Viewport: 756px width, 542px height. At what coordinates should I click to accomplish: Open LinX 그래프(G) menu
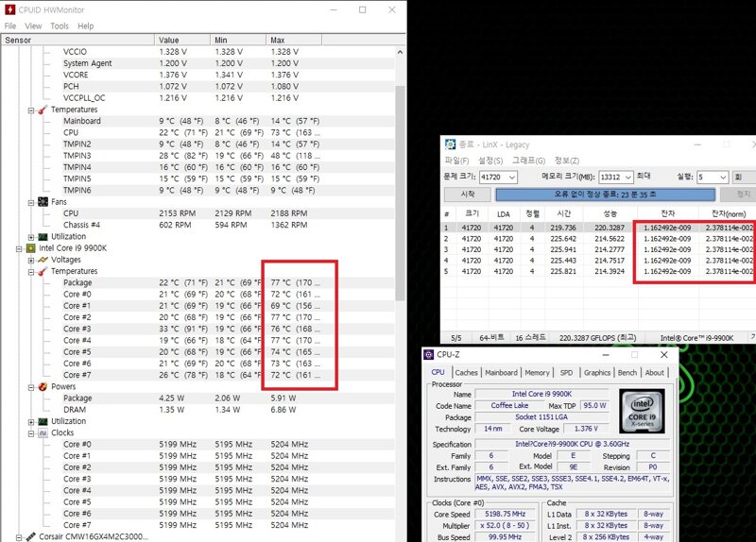coord(528,161)
